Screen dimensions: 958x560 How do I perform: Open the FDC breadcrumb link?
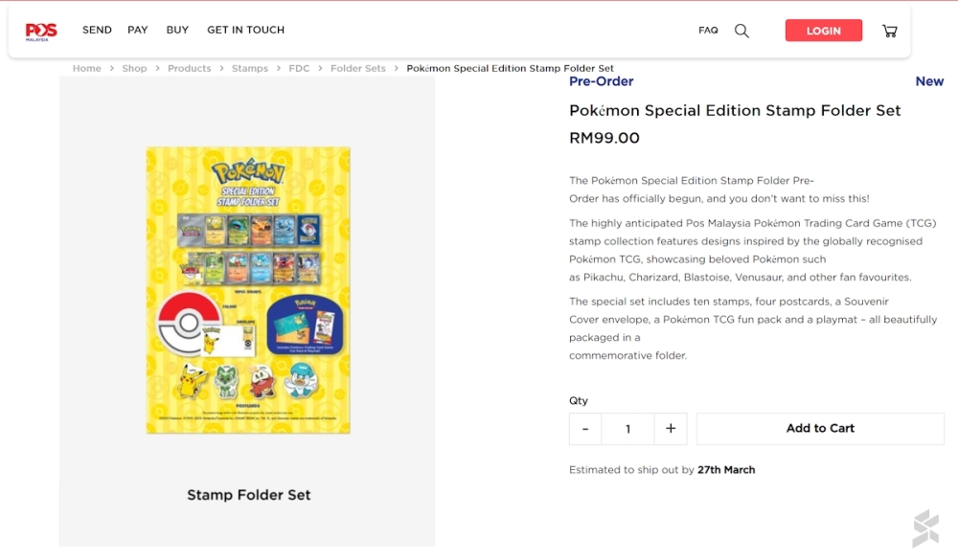(299, 68)
